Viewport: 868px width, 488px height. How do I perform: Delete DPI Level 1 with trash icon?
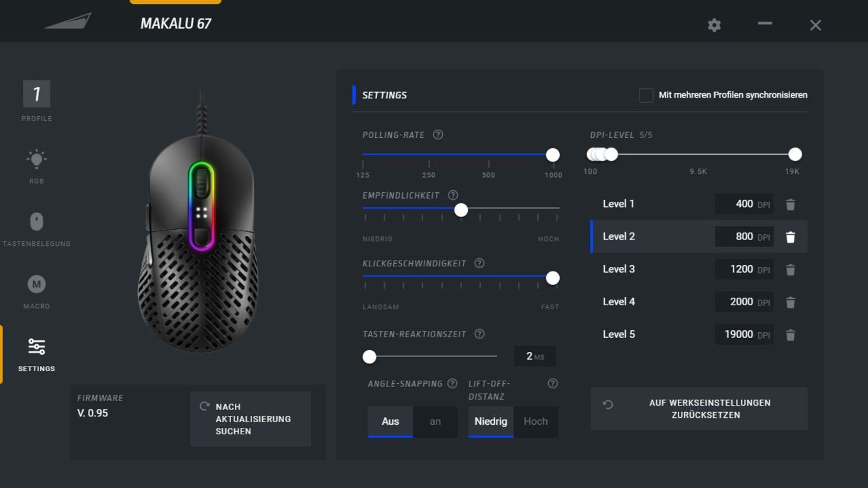coord(790,204)
